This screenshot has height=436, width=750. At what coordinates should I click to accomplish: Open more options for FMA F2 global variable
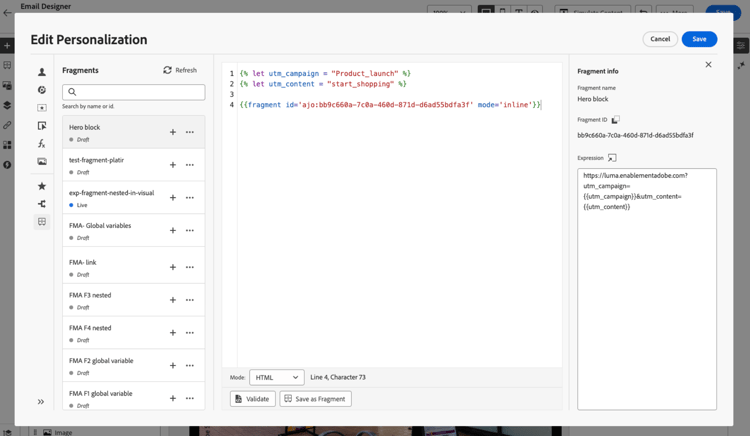(x=190, y=366)
